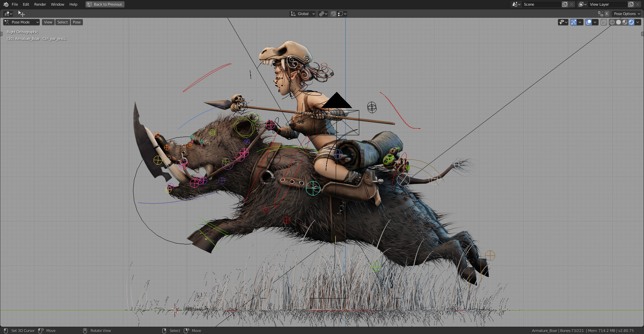Viewport: 644px width, 334px height.
Task: Edit the Scene name field
Action: (x=542, y=4)
